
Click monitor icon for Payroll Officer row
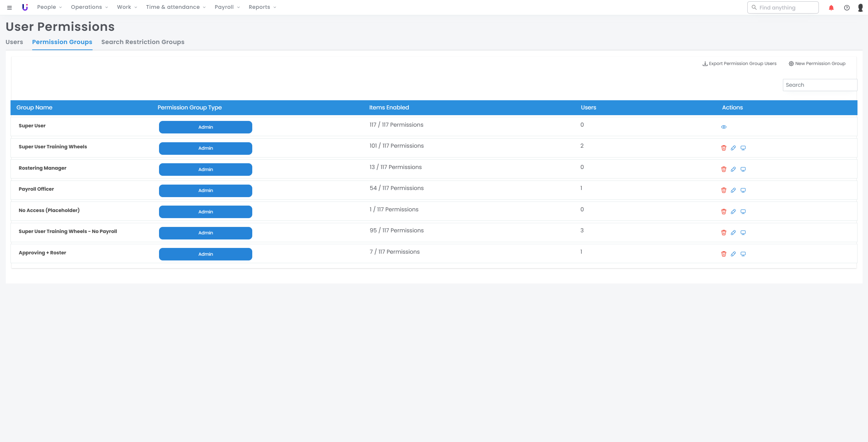pos(743,190)
